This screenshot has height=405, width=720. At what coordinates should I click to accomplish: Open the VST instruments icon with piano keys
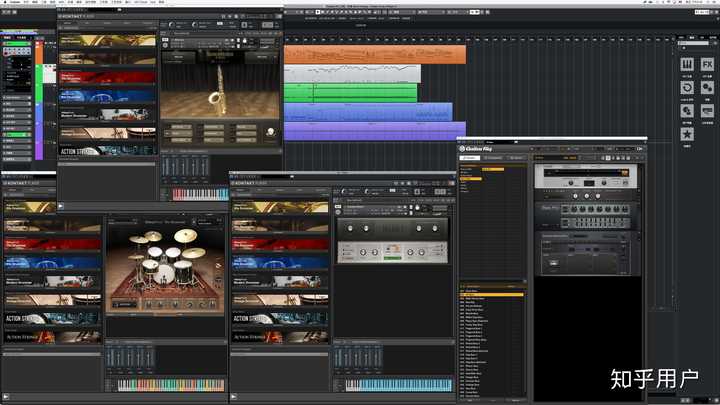click(687, 64)
